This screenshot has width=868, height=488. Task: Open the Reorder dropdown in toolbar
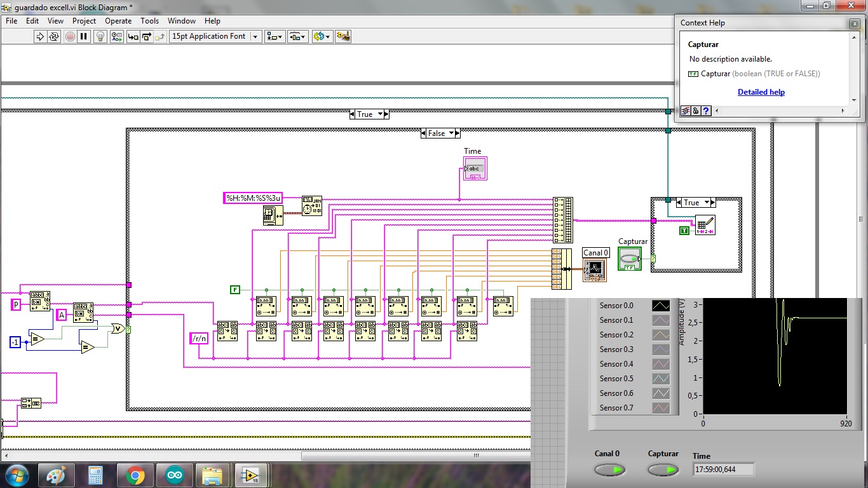tap(322, 37)
